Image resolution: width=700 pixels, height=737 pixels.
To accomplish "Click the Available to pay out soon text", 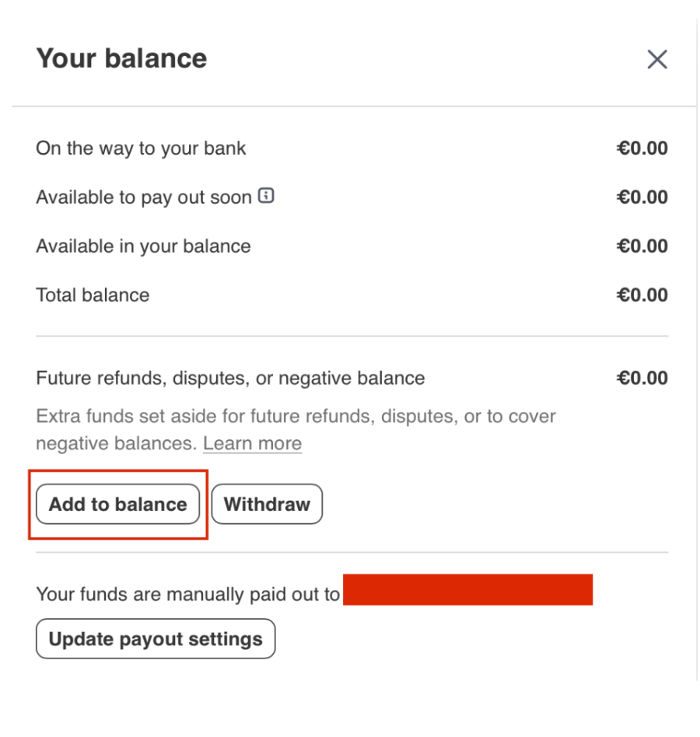I will tap(144, 197).
